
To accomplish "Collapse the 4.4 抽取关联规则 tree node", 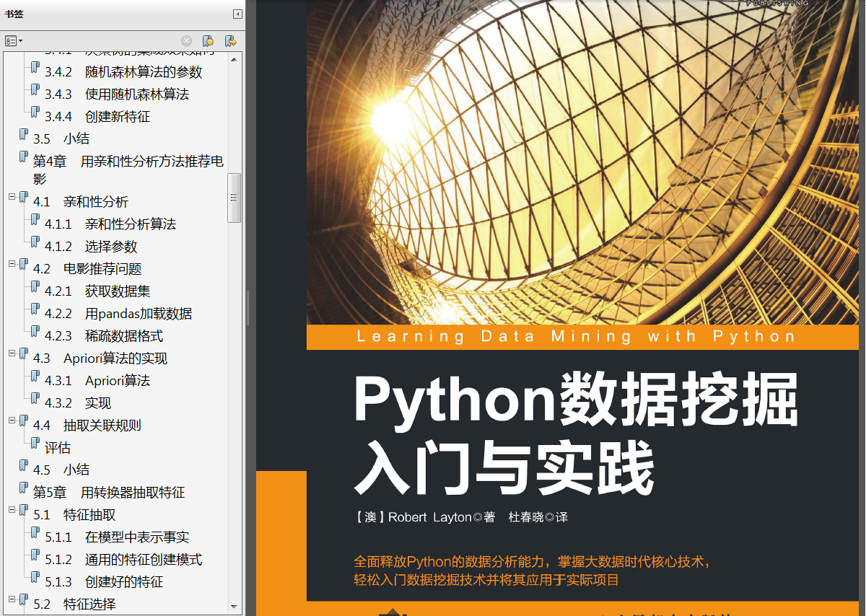I will pos(12,420).
